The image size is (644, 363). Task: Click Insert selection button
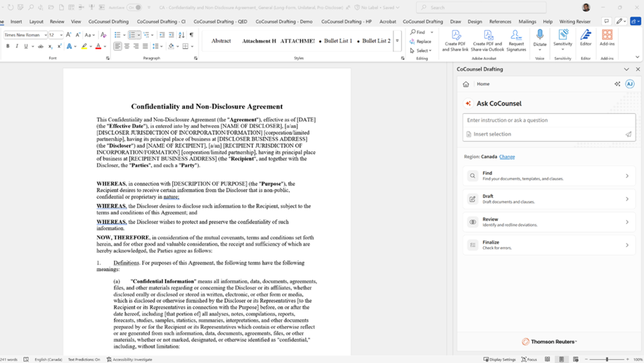(489, 134)
